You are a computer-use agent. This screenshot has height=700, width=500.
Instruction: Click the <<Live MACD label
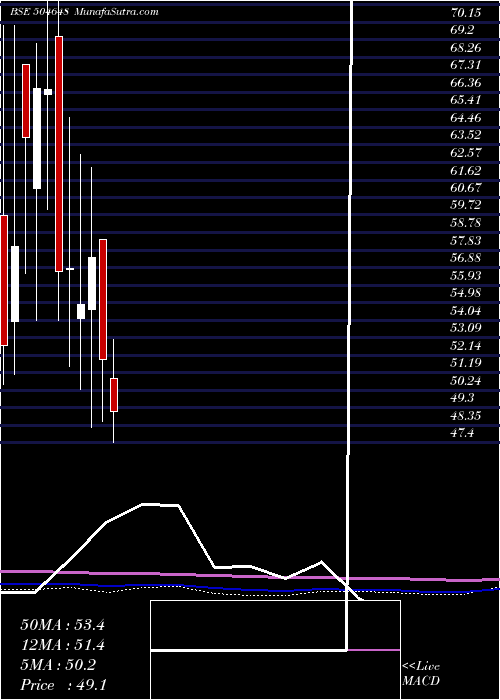[x=421, y=674]
